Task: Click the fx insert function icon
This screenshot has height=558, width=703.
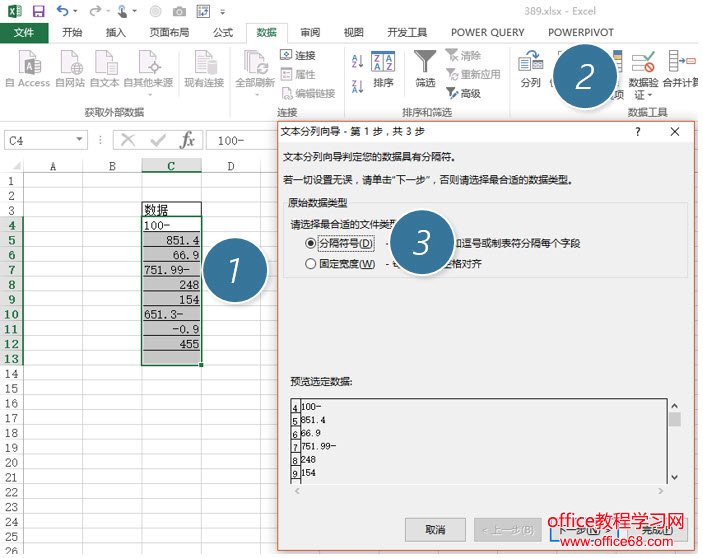Action: click(x=187, y=140)
